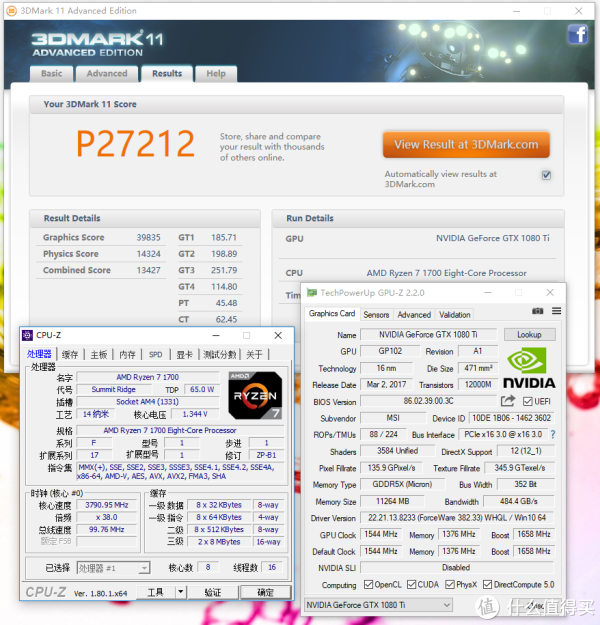This screenshot has width=600, height=625.
Task: Click the Driver Version field in GPU-Z
Action: pos(457,517)
